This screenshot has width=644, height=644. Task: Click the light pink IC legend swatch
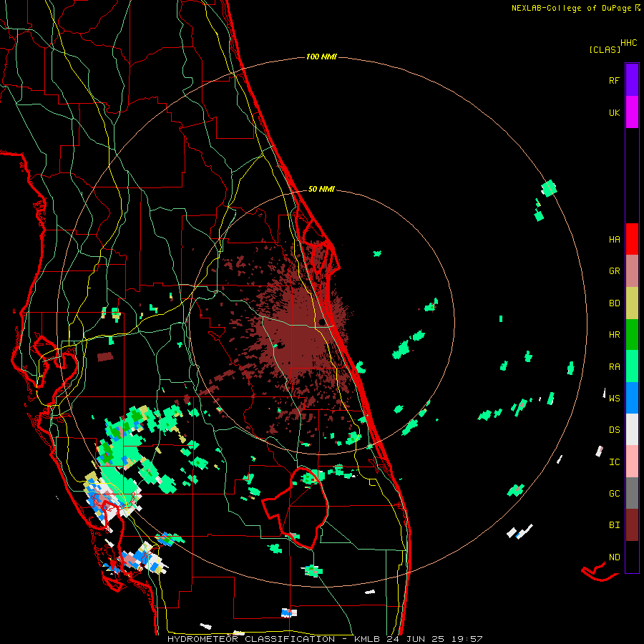pyautogui.click(x=632, y=462)
